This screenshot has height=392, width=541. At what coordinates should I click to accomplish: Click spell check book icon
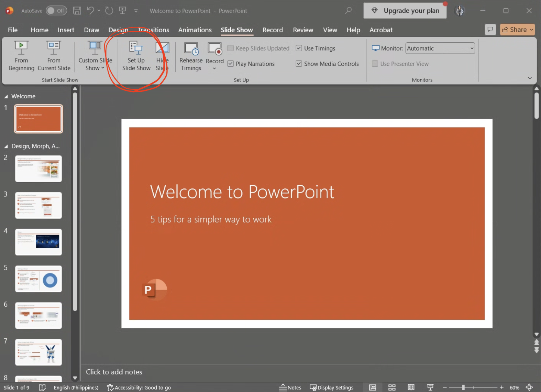[x=42, y=388]
